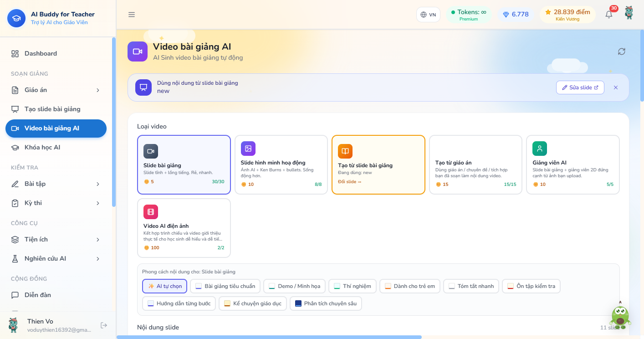644x339 pixels.
Task: Expand the Kỳ thi sidebar submenu
Action: coord(56,203)
